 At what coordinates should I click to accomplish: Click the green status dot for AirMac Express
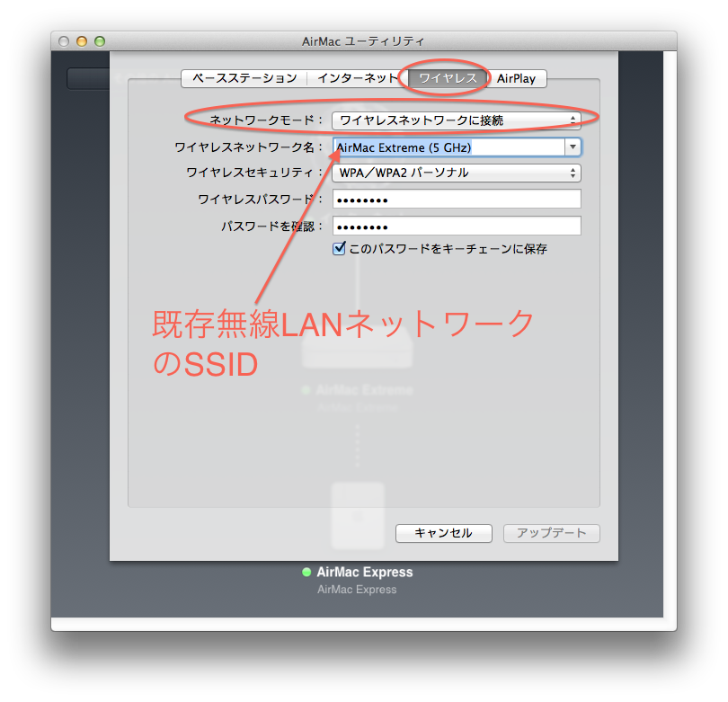(306, 573)
